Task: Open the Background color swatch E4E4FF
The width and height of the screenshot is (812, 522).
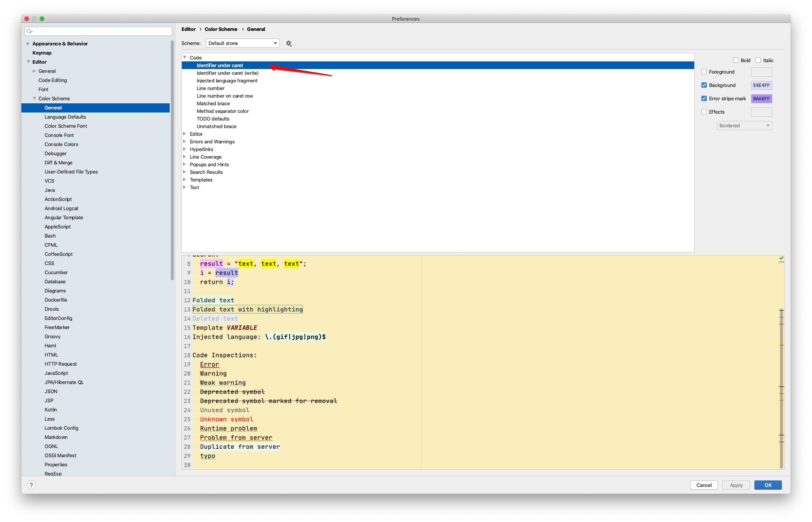Action: (761, 85)
